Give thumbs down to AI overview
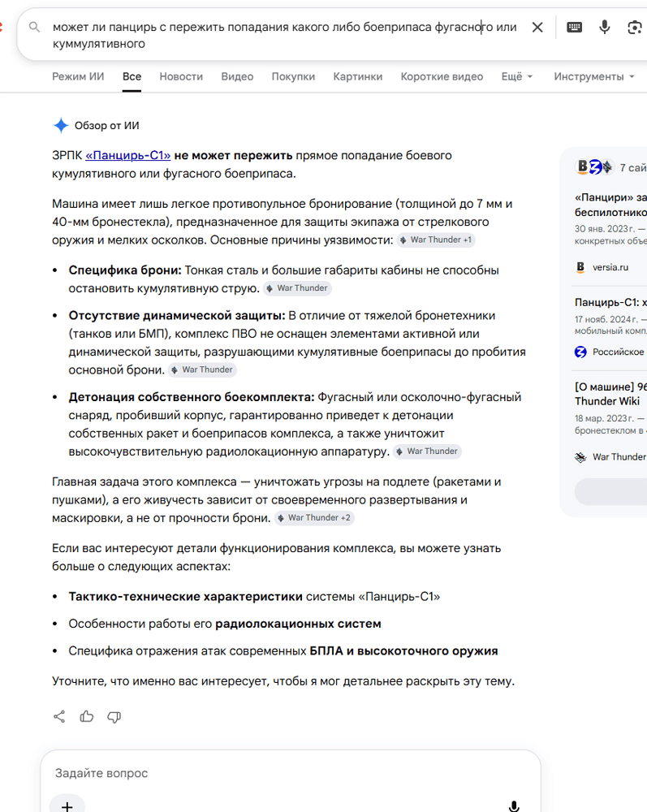Screen dimensions: 647x812 114,717
